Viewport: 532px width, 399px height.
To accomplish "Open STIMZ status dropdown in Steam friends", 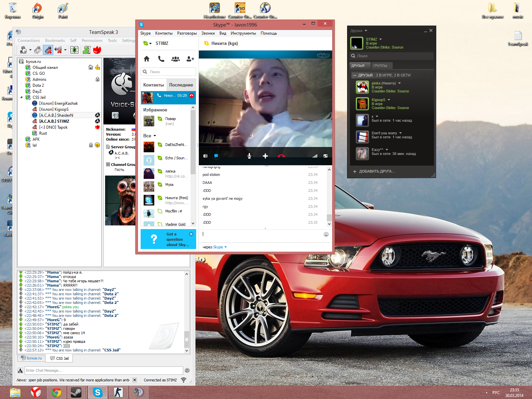I will click(x=381, y=39).
